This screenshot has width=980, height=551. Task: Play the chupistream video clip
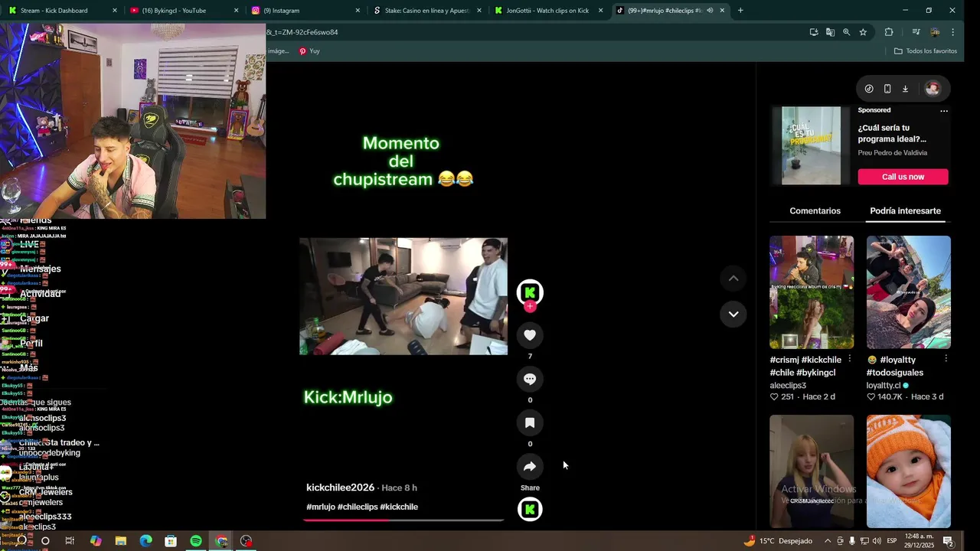[x=403, y=296]
